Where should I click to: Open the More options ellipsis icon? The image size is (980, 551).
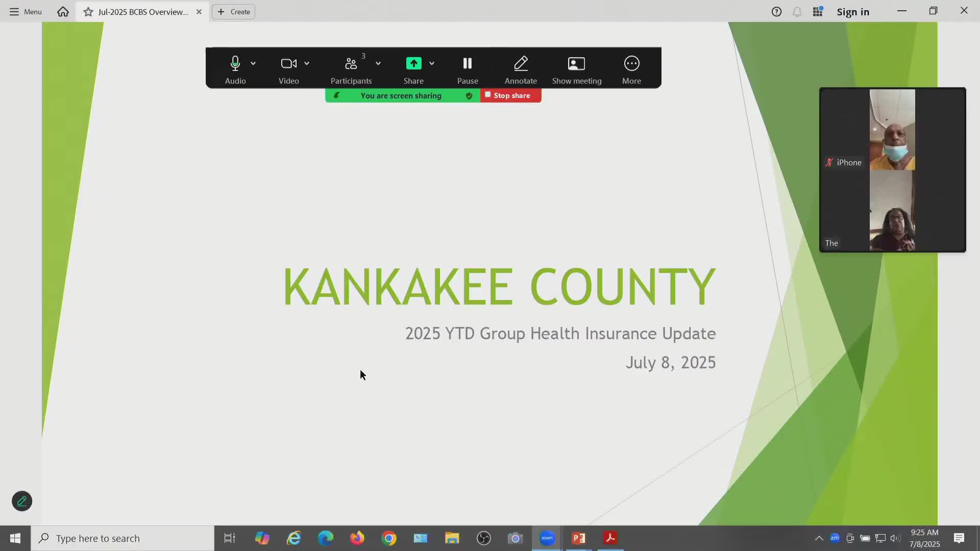pyautogui.click(x=631, y=63)
